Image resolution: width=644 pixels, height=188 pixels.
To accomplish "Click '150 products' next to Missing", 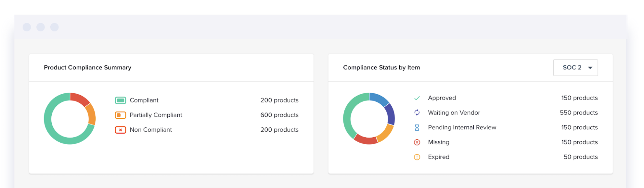I will [x=580, y=142].
